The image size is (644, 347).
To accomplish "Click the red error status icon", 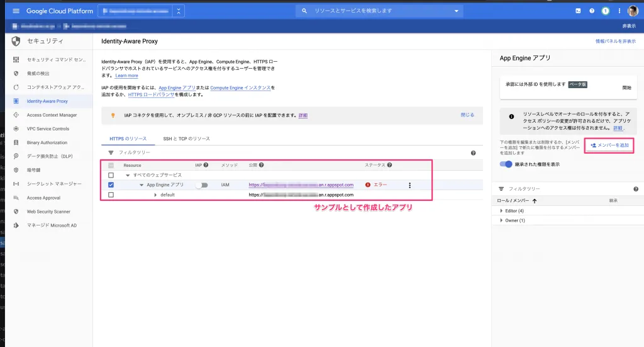I will click(x=368, y=185).
